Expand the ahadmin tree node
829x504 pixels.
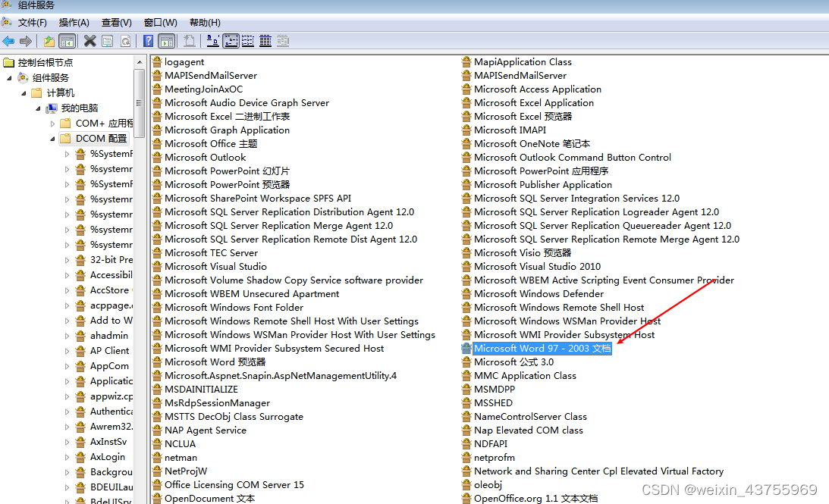click(67, 336)
